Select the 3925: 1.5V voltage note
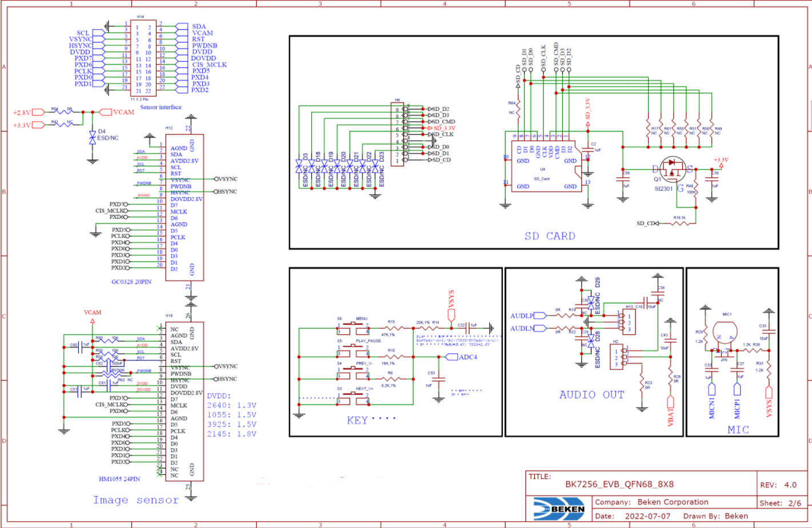The image size is (812, 528). pyautogui.click(x=231, y=425)
